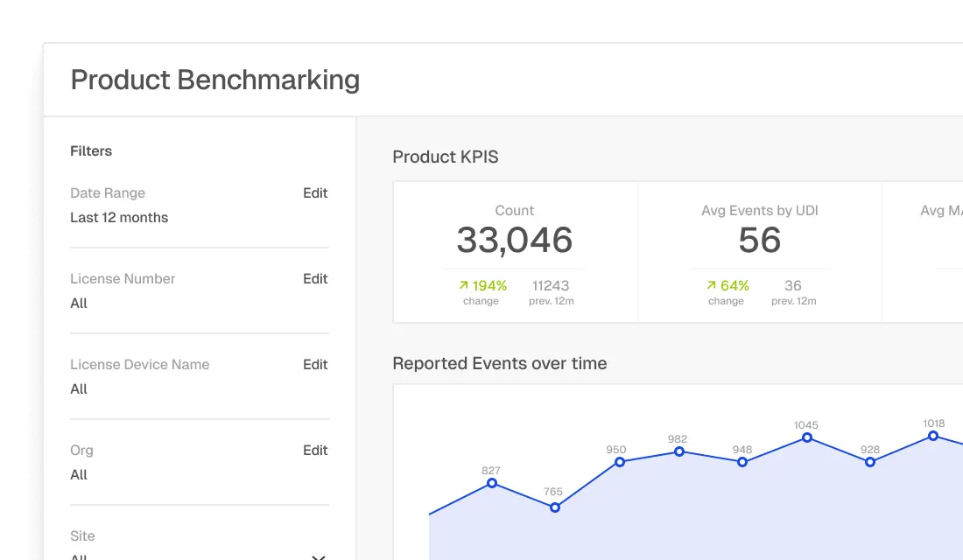
Task: Edit the License Device Name filter
Action: [x=315, y=365]
